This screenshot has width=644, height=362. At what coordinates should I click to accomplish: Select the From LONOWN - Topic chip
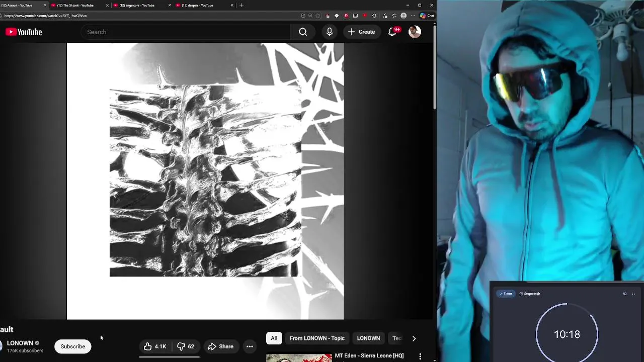317,338
